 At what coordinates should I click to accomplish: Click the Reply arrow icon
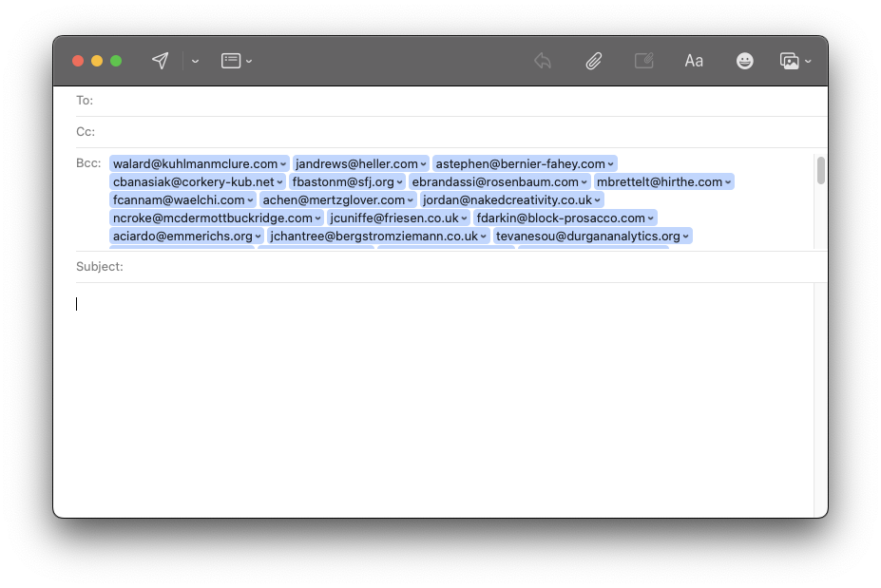coord(543,61)
